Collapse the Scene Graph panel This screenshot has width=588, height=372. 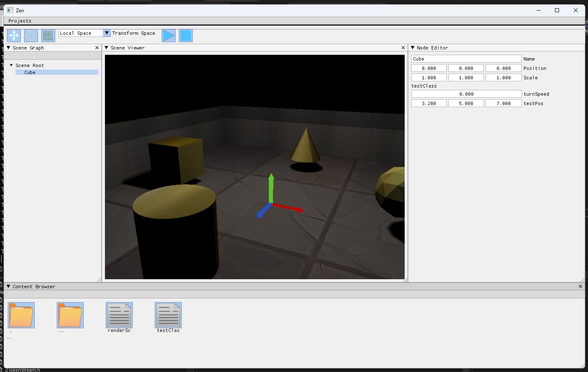(x=9, y=48)
